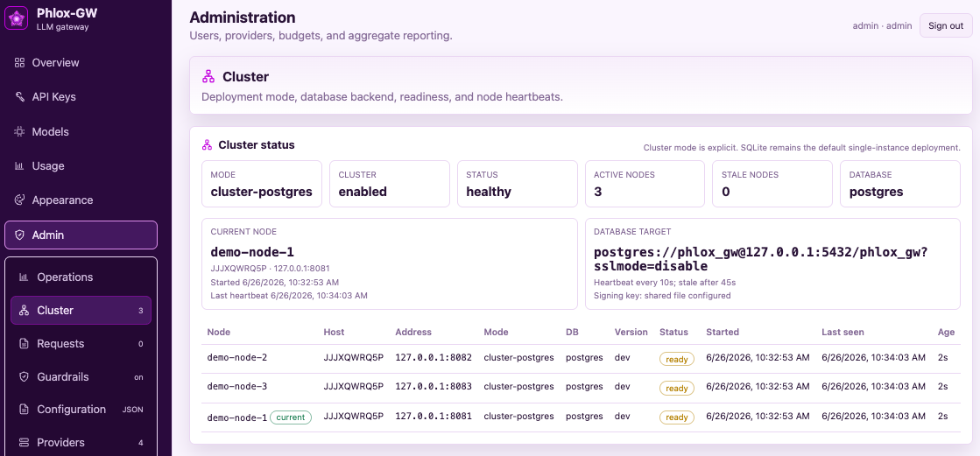Click the Providers server icon

[25, 442]
